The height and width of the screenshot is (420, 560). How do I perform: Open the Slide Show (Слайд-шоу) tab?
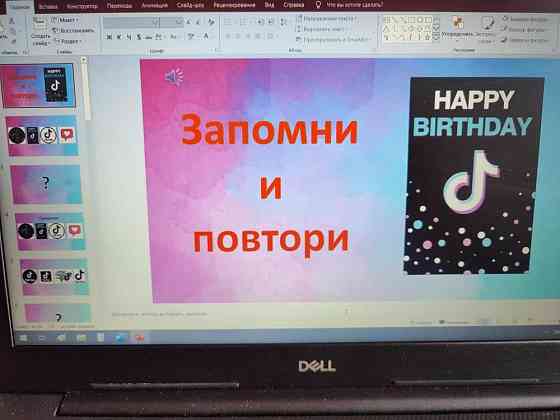point(190,5)
